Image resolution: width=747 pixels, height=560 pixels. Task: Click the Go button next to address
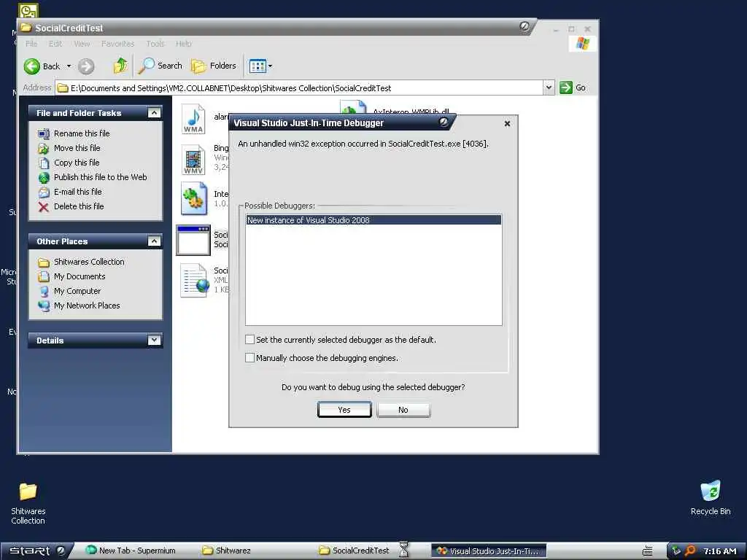tap(573, 87)
